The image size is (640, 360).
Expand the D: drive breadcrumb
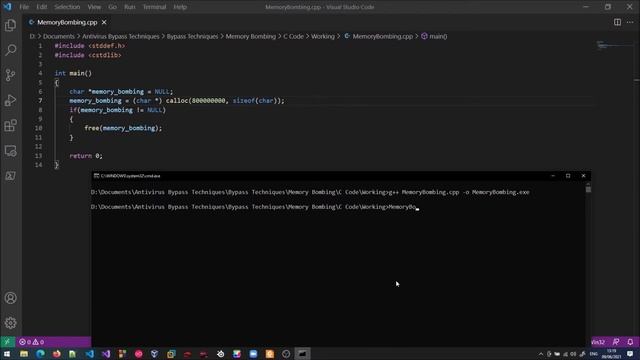pos(32,36)
